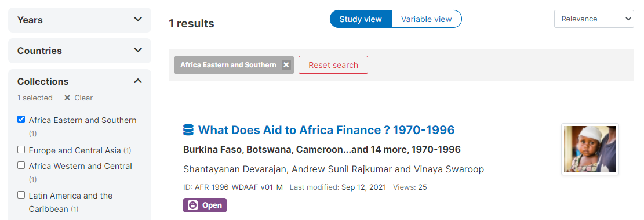Clear the selected collections filter
Screen dimensions: 644x220
click(78, 98)
